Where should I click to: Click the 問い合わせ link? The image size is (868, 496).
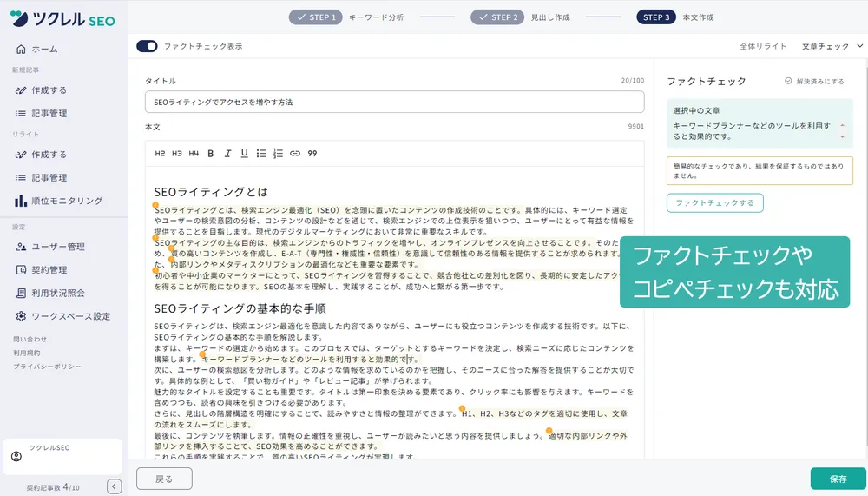(x=30, y=339)
